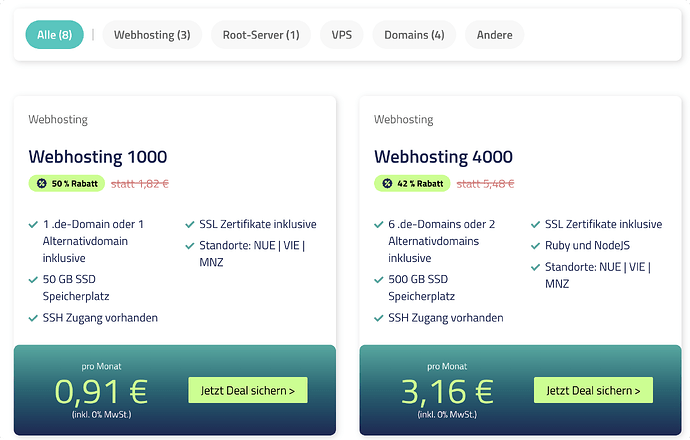The width and height of the screenshot is (690, 440).
Task: Switch to the Webhosting (3) filter
Action: [152, 35]
